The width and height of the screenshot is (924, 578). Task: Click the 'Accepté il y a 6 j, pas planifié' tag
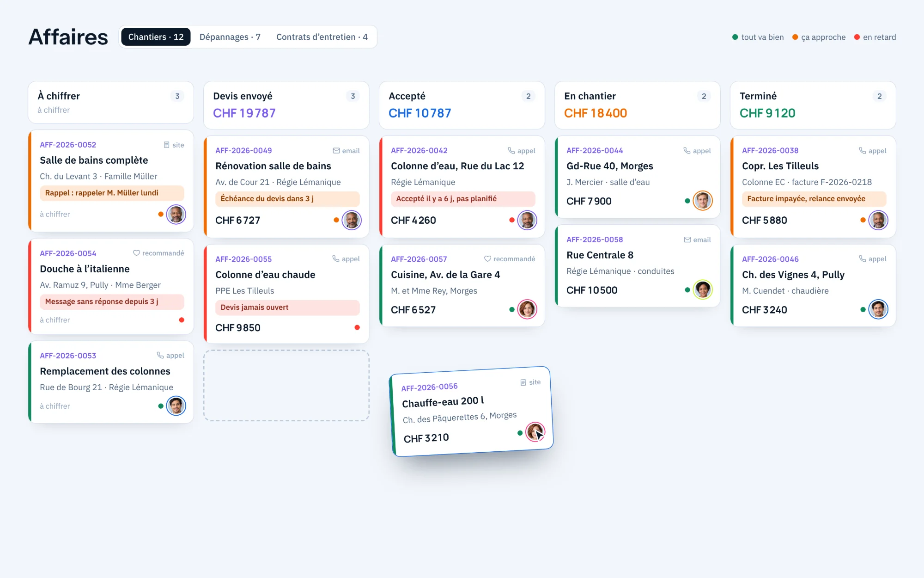pyautogui.click(x=463, y=199)
